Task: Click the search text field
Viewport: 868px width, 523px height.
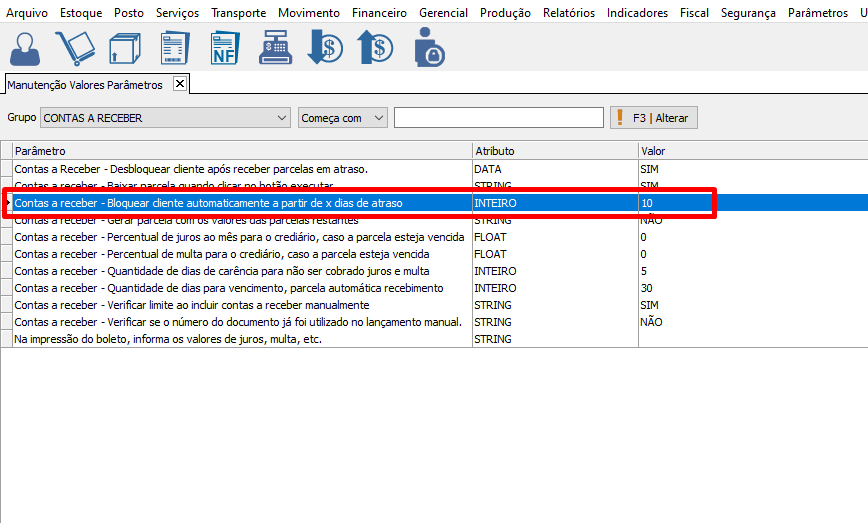Action: (498, 118)
